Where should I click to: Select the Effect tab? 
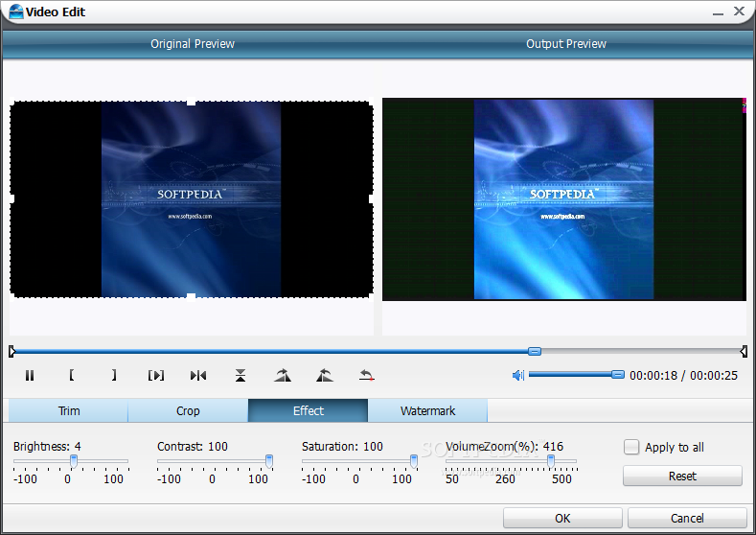[309, 410]
